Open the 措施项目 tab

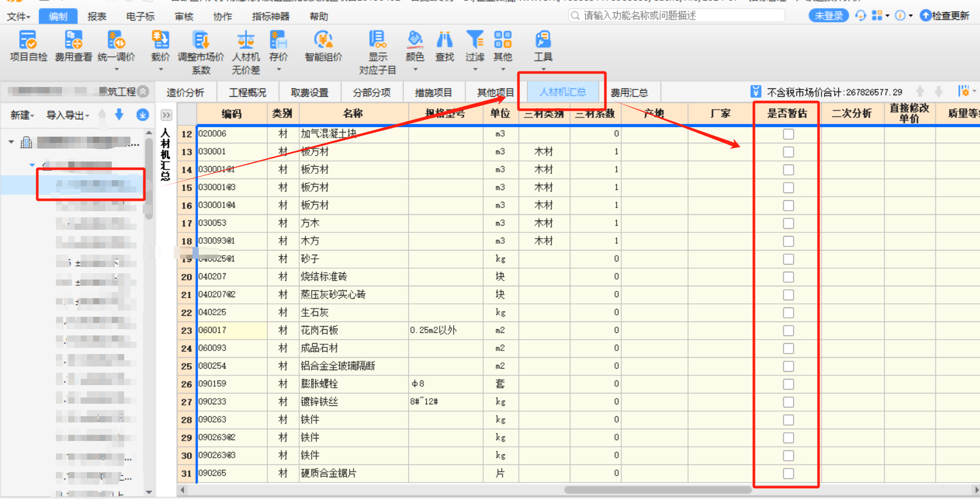click(433, 92)
